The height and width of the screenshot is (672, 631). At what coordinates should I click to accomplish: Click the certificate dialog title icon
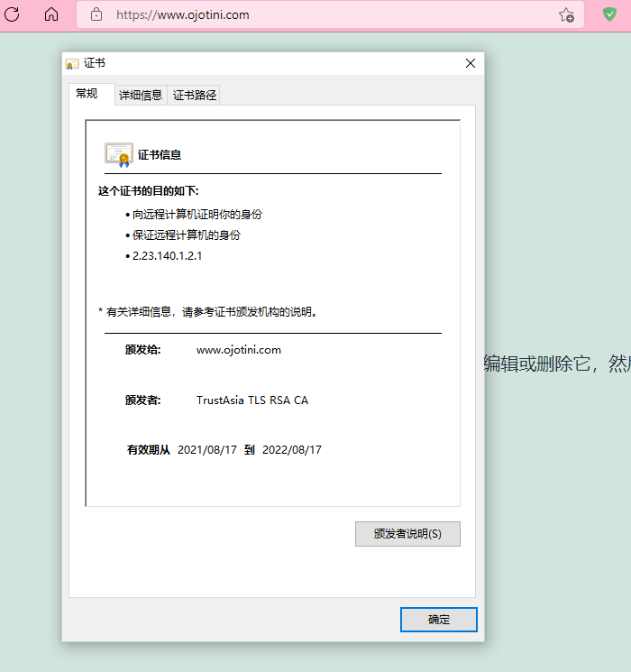tap(72, 64)
